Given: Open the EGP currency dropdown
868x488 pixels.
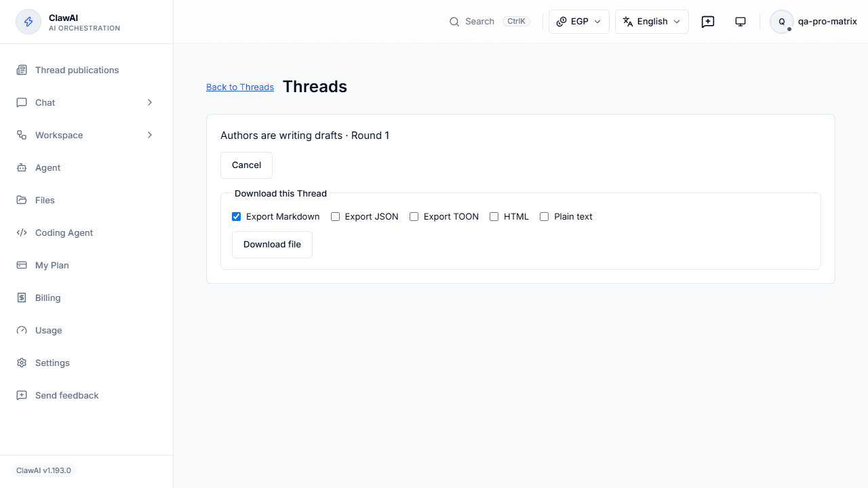Looking at the screenshot, I should pyautogui.click(x=579, y=22).
